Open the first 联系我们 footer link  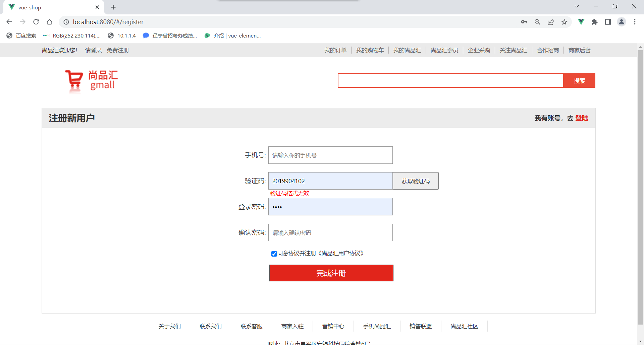coord(210,326)
